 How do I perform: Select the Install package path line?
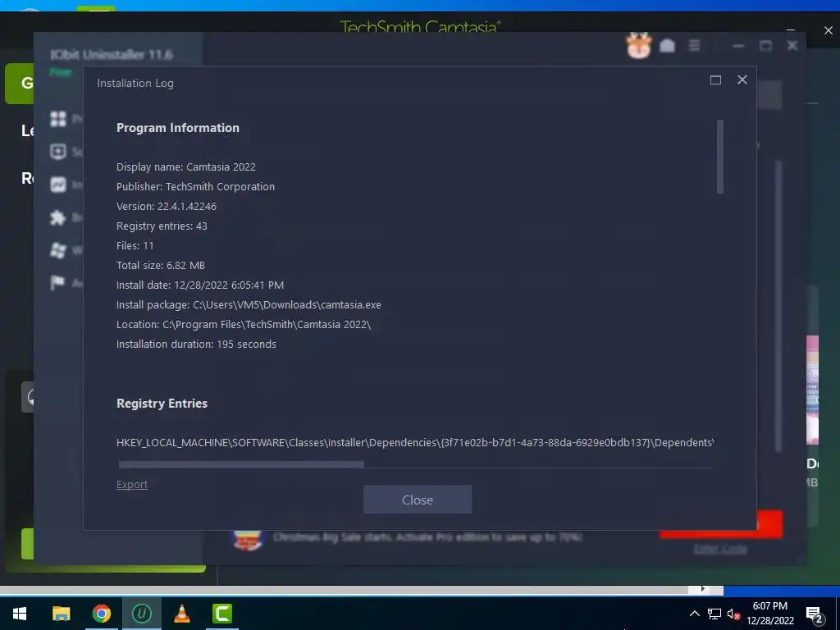pos(249,305)
